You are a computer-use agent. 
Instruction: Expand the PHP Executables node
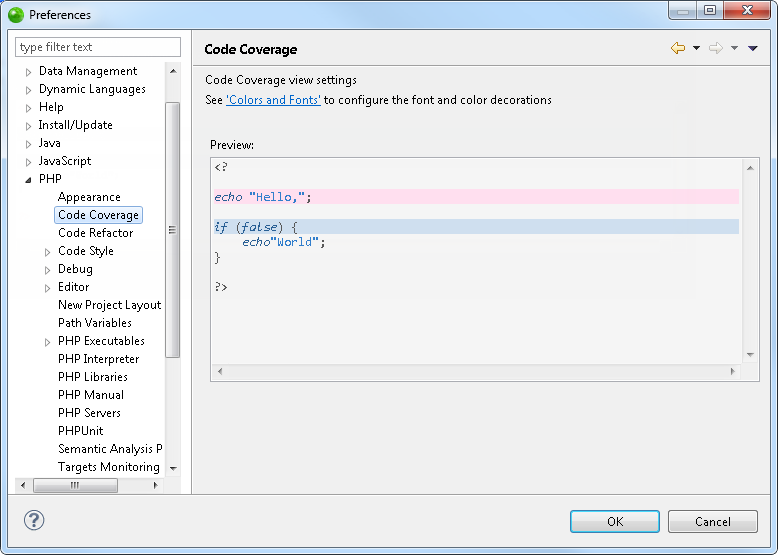click(x=47, y=342)
